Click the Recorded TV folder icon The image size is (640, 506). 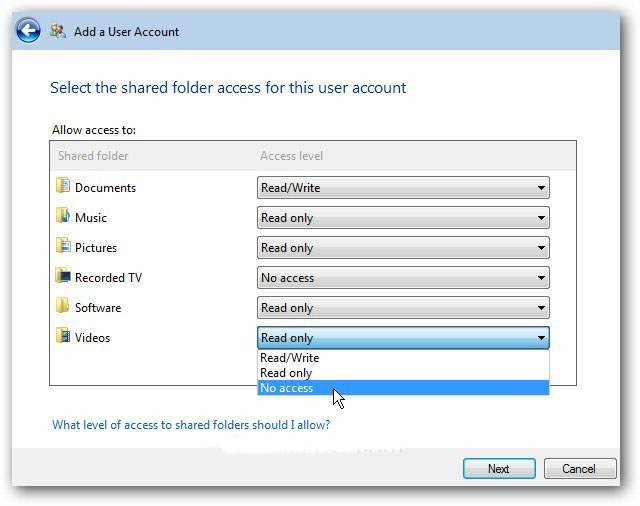pyautogui.click(x=63, y=275)
